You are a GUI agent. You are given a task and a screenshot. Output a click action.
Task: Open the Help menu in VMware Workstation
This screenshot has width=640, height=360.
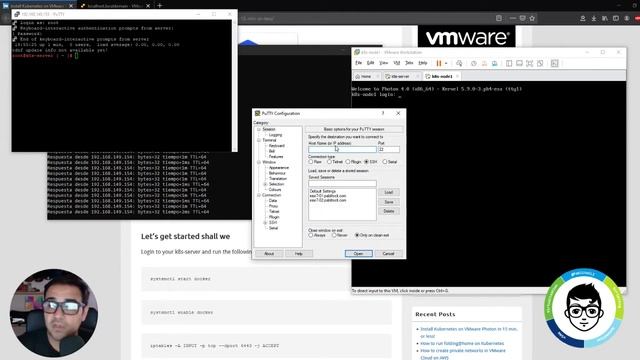pyautogui.click(x=423, y=63)
